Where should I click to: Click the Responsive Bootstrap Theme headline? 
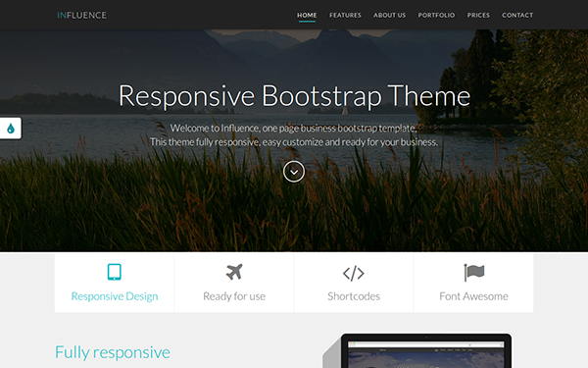294,96
